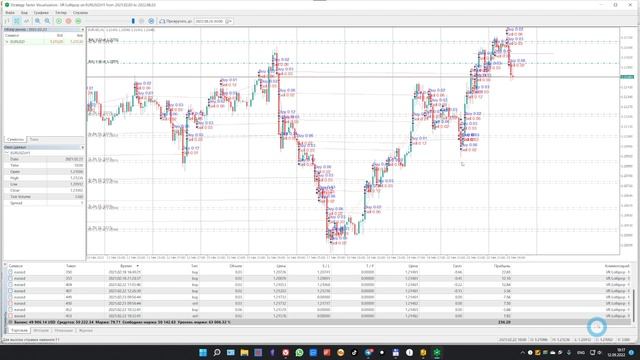Screen dimensions: 640x360
Task: Open the Графики menu
Action: (41, 13)
